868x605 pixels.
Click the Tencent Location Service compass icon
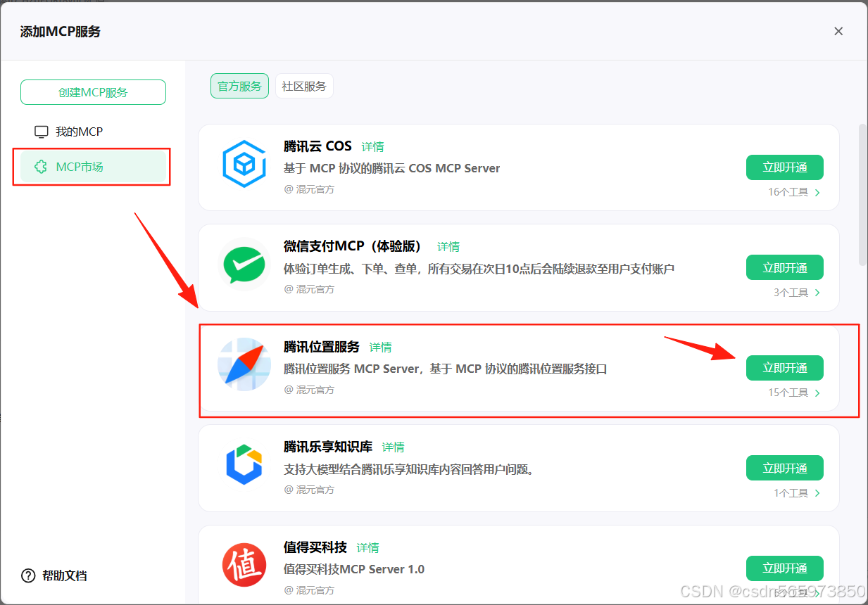244,364
